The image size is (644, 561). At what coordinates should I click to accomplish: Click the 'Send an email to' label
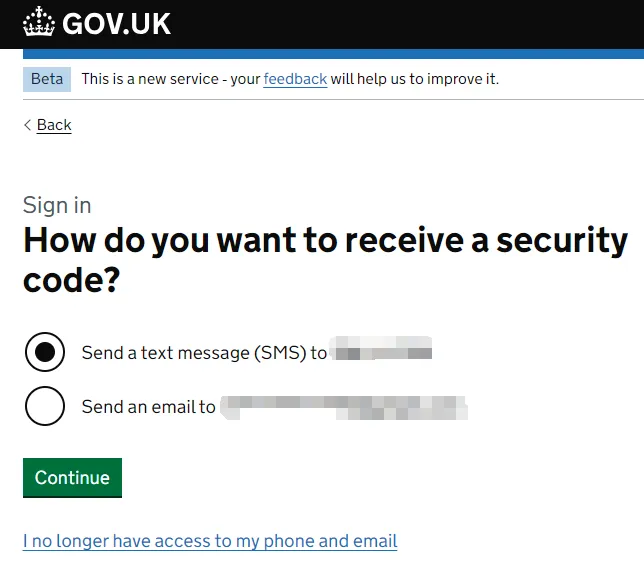148,407
